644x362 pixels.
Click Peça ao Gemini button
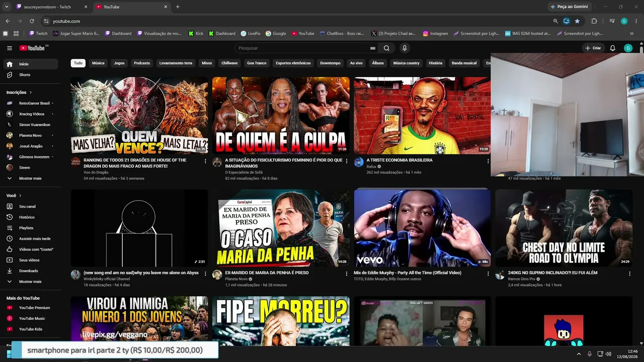(570, 7)
